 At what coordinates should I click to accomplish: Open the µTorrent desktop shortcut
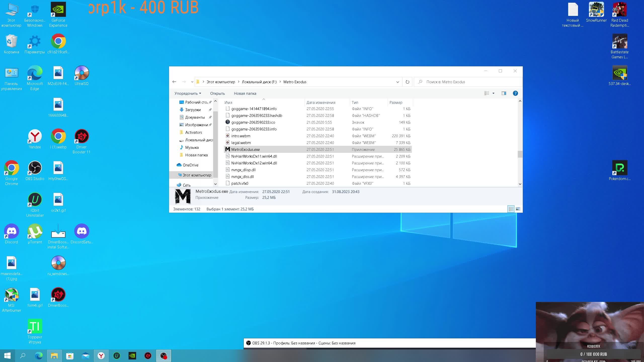pyautogui.click(x=35, y=231)
